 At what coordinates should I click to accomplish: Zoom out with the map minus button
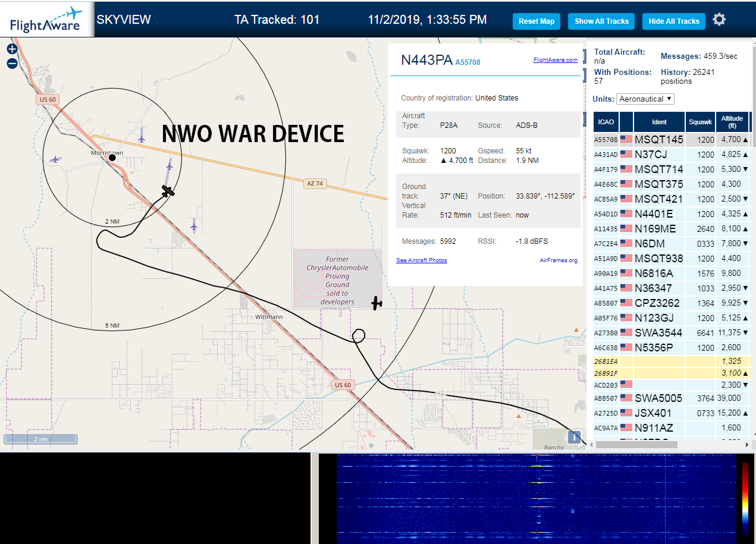coord(12,64)
